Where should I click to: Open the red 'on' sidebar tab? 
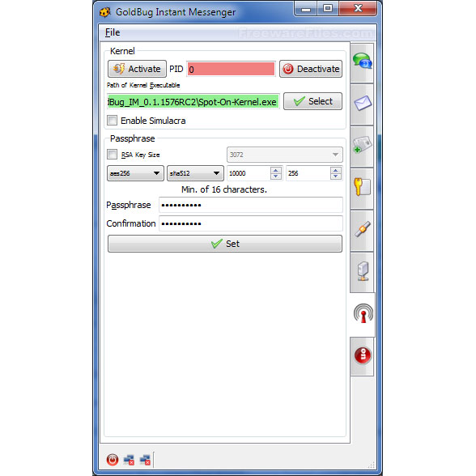tap(362, 356)
